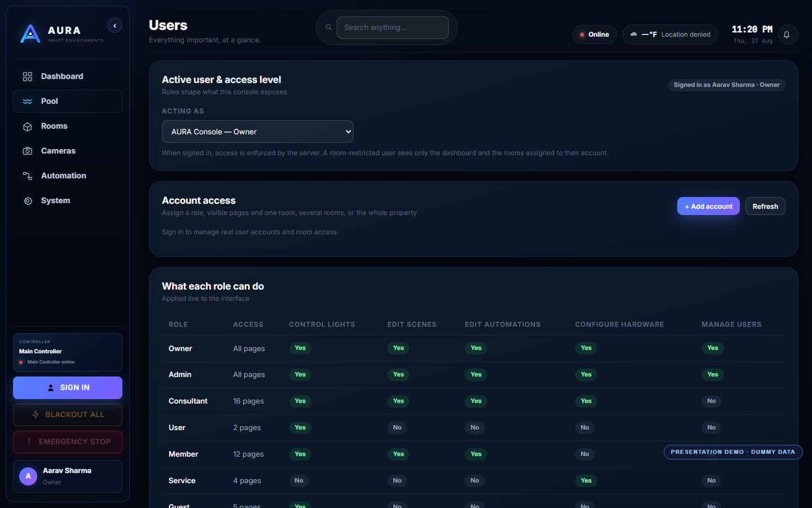The image size is (812, 508).
Task: Open the Acting As role dropdown
Action: pos(258,132)
